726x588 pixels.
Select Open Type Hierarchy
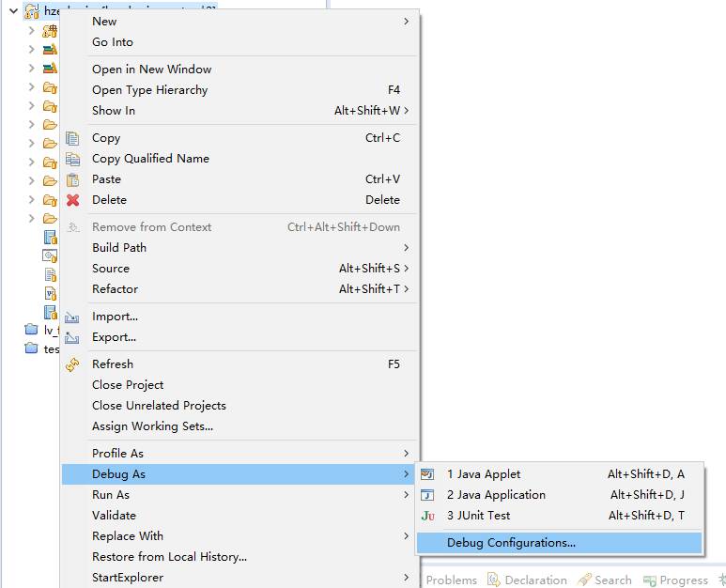pos(239,90)
